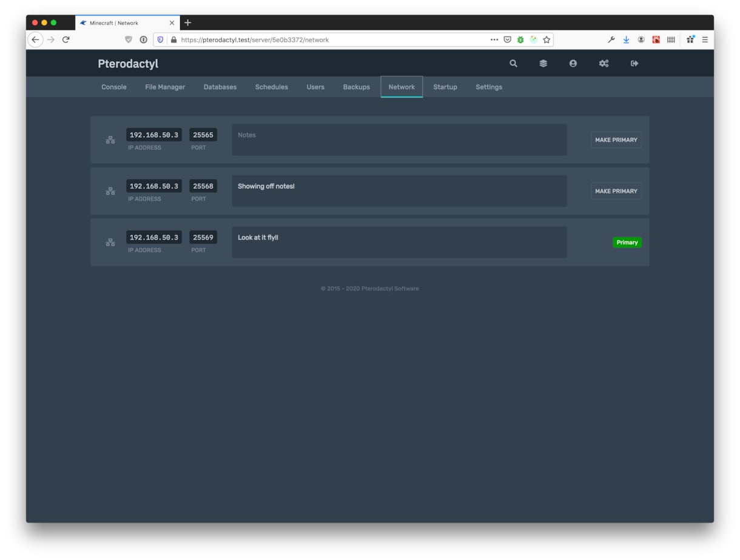Open the library bookshelf icon
The height and width of the screenshot is (560, 740).
tap(671, 40)
